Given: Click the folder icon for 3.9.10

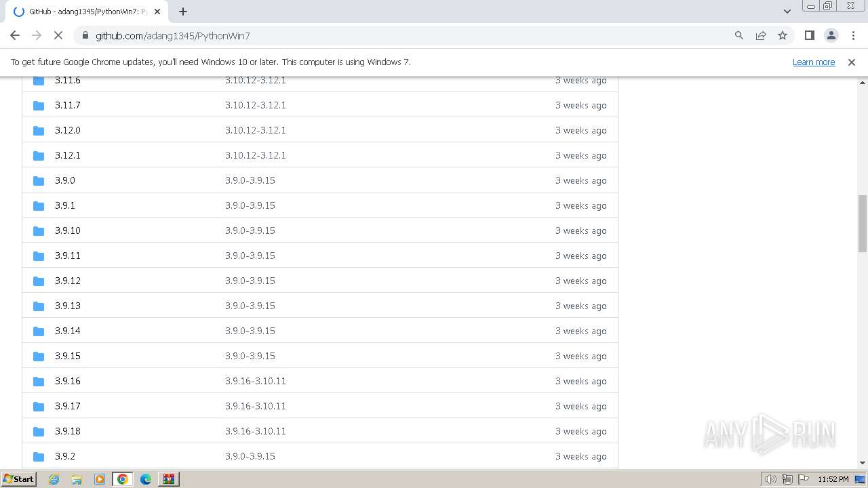Looking at the screenshot, I should 39,231.
